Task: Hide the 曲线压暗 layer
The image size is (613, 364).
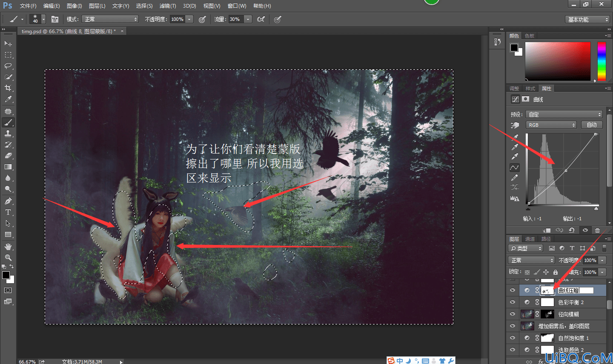Action: coord(513,290)
